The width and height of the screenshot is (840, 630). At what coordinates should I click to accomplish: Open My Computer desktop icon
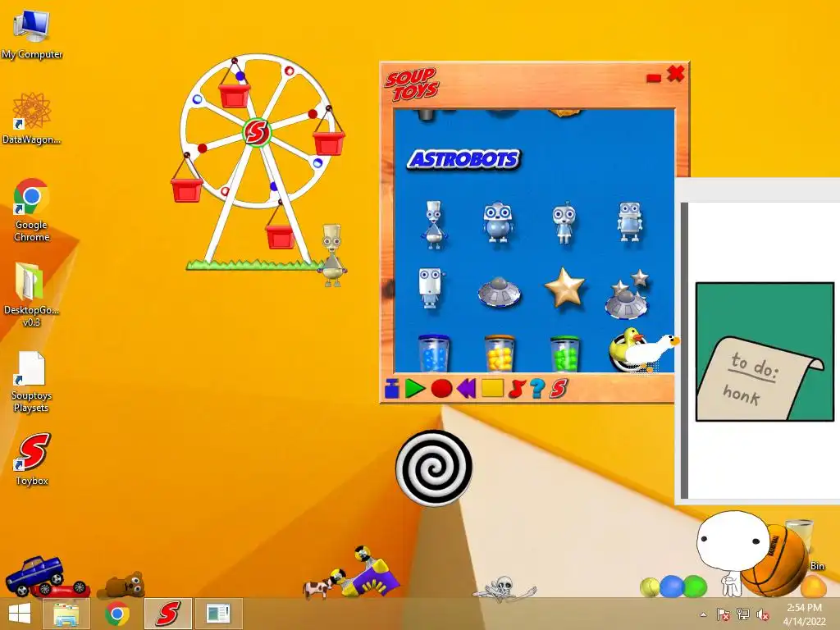coord(32,34)
